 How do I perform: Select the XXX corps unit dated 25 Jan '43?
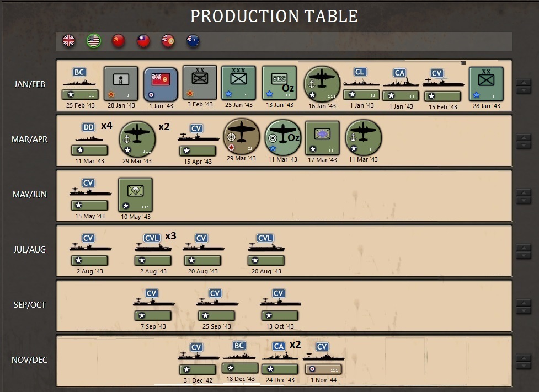point(238,83)
